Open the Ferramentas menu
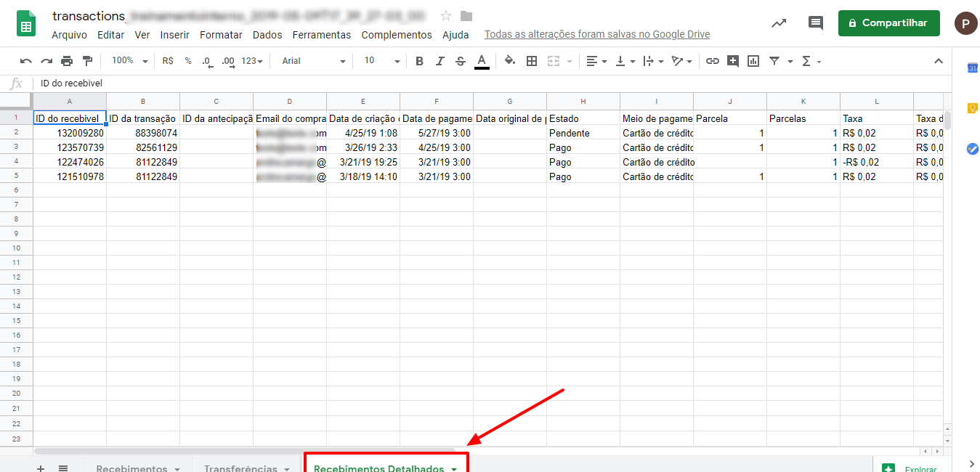This screenshot has width=980, height=472. [321, 35]
